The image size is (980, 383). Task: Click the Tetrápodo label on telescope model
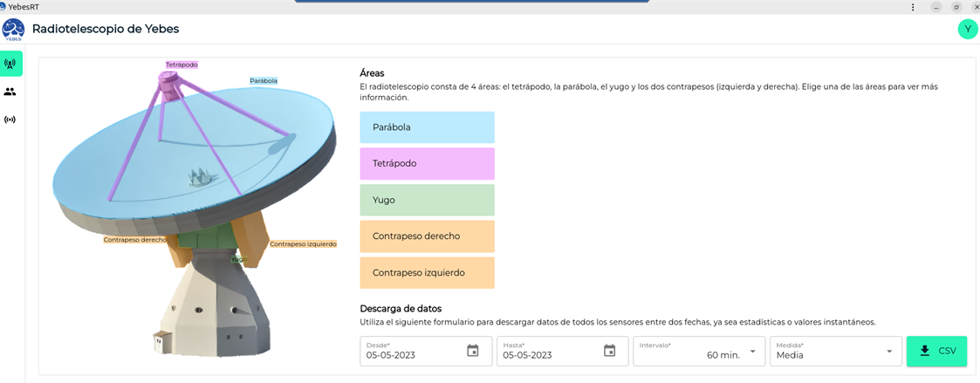182,65
